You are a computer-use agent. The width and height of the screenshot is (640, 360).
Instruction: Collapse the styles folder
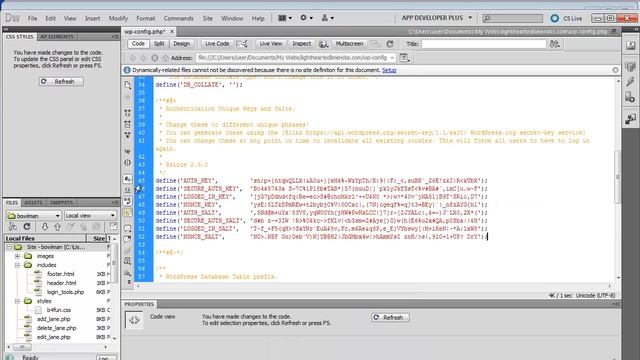[18, 301]
